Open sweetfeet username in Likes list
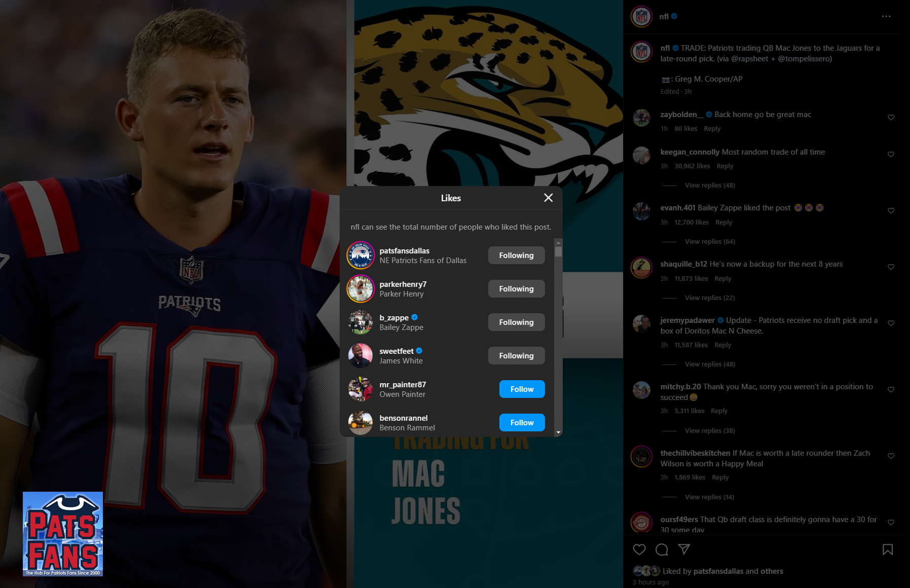910x588 pixels. (x=396, y=351)
